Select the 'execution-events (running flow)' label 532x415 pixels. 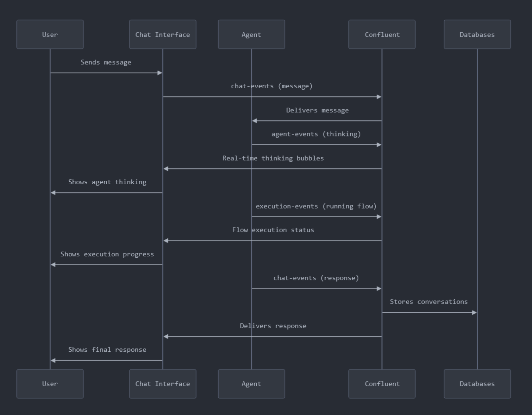pyautogui.click(x=316, y=206)
